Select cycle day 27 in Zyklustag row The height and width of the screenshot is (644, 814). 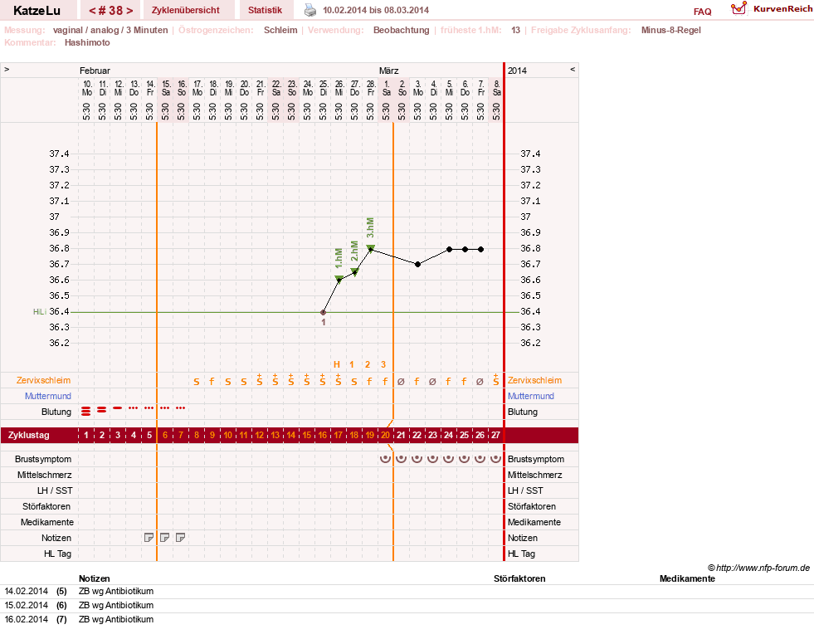[x=496, y=435]
